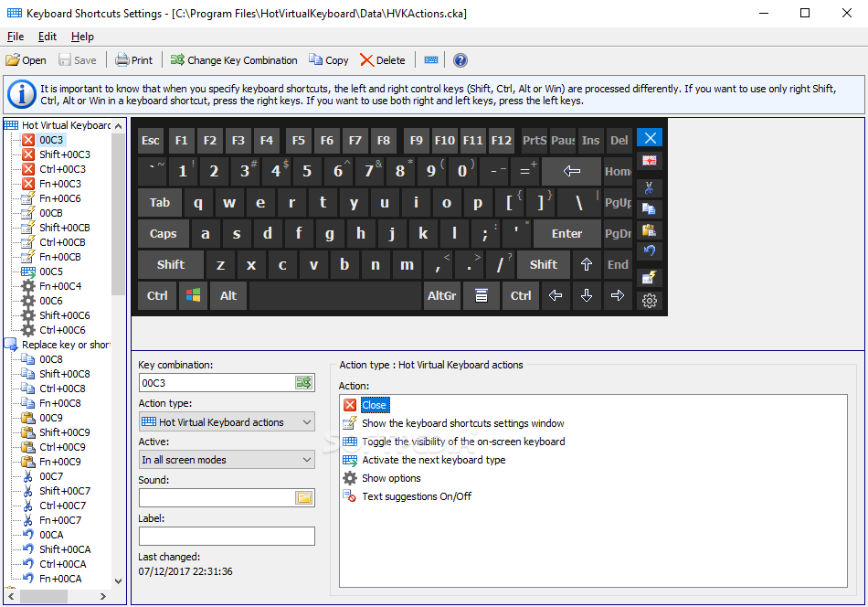Click the key combination change icon in field
868x607 pixels.
tap(303, 383)
